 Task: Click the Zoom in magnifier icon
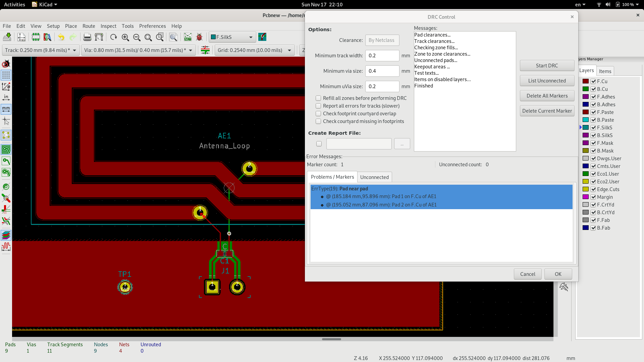[125, 37]
